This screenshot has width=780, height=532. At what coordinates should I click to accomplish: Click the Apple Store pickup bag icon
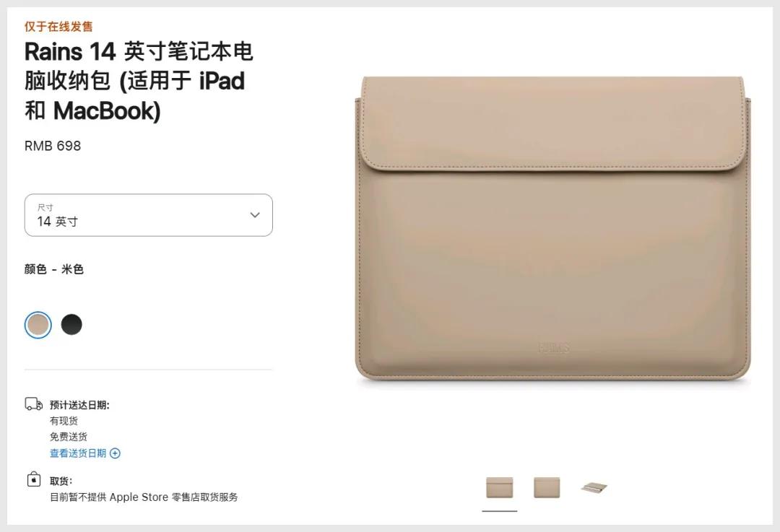(34, 479)
